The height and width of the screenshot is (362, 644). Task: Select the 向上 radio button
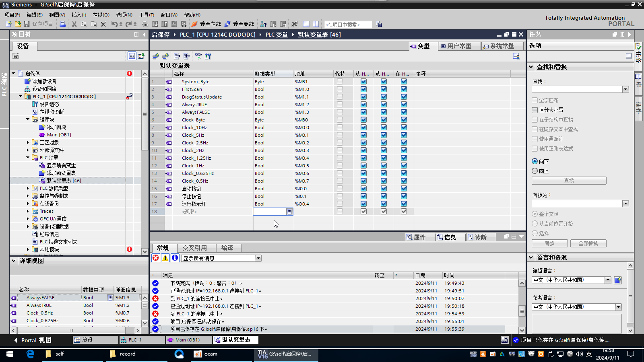535,171
